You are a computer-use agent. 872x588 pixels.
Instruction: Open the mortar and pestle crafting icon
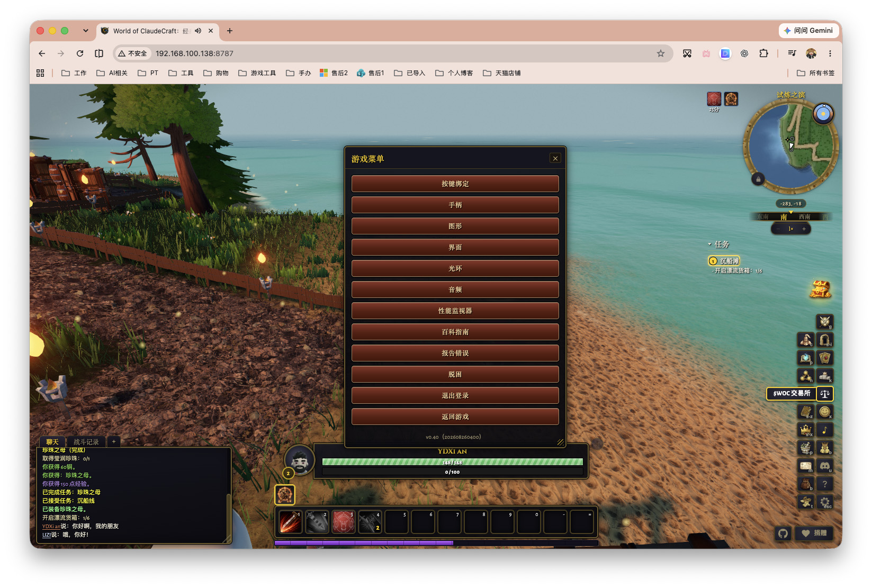(x=806, y=448)
